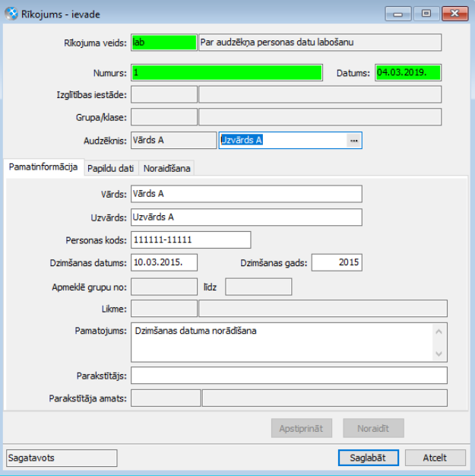Click the Atcelt button
The image size is (475, 476).
point(435,458)
